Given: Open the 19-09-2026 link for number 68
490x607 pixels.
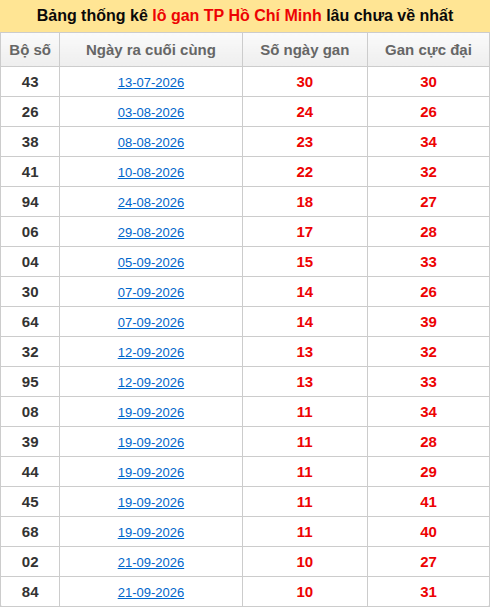Looking at the screenshot, I should click(x=151, y=533).
